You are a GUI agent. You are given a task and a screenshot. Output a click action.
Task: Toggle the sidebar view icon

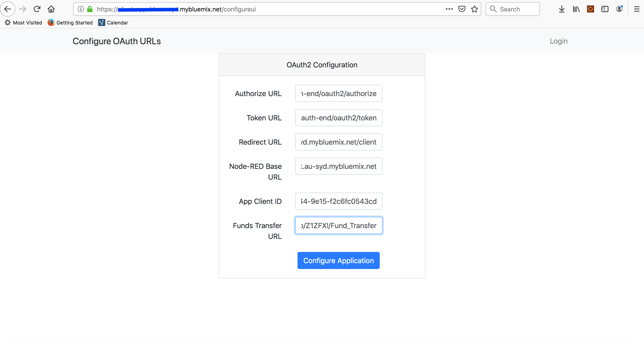point(605,9)
